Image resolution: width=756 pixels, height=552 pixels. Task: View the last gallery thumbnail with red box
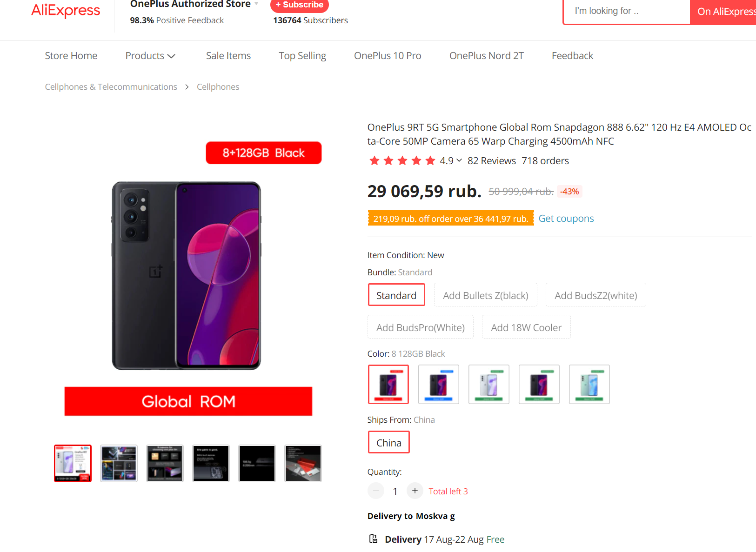pyautogui.click(x=303, y=463)
